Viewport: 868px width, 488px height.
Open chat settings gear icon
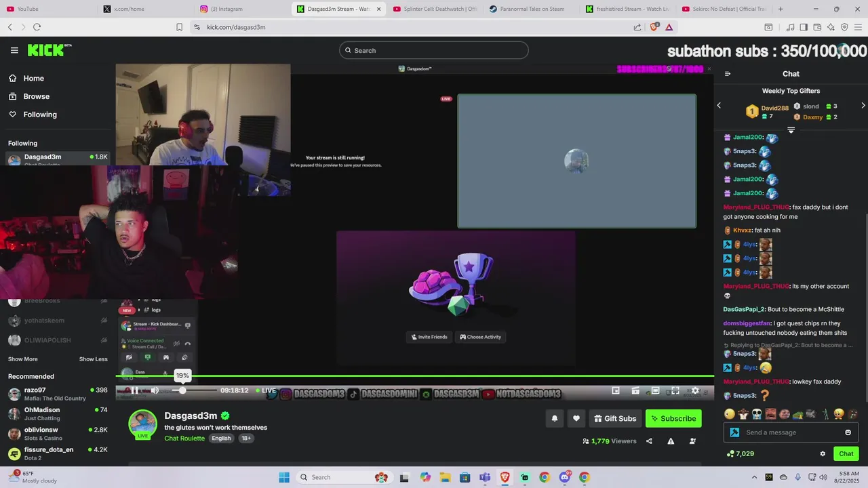[x=823, y=454]
